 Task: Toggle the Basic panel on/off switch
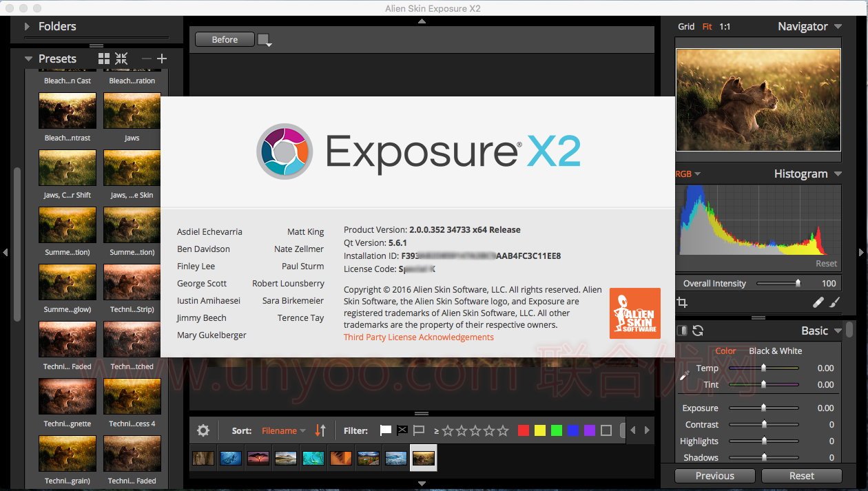682,331
